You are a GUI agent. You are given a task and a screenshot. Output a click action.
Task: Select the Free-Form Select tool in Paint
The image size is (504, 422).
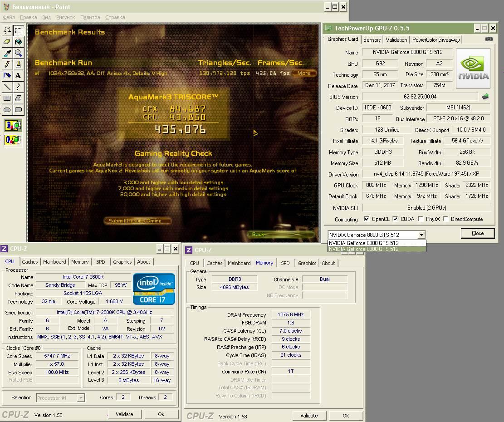click(x=7, y=30)
